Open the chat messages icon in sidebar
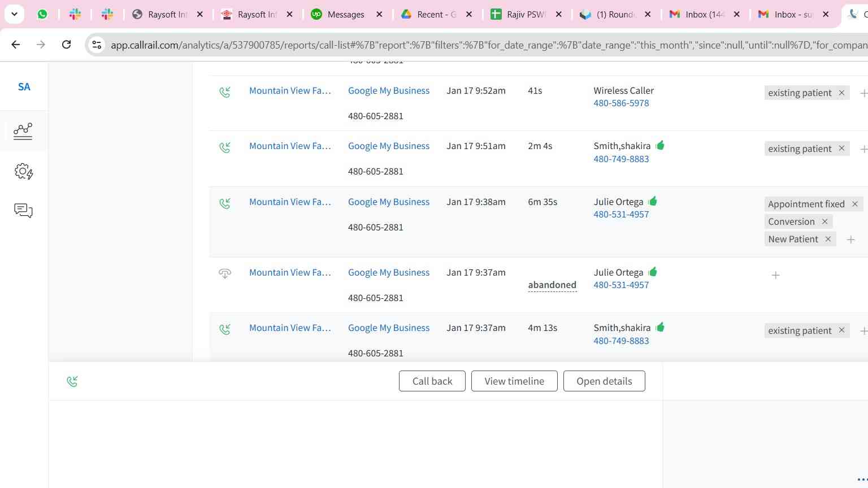The height and width of the screenshot is (488, 868). pyautogui.click(x=23, y=211)
